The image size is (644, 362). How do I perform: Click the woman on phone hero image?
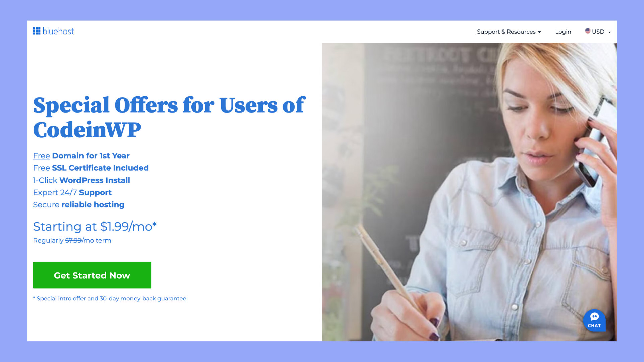[x=469, y=192]
